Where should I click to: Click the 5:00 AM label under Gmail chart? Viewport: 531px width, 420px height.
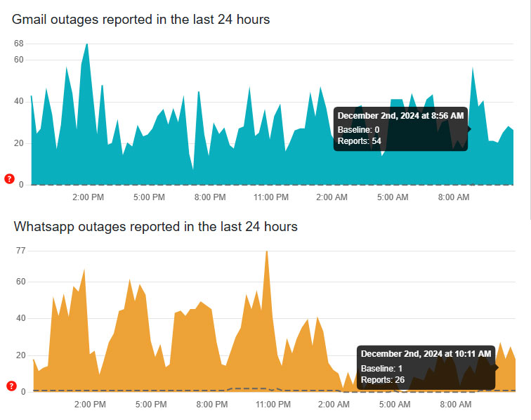393,197
